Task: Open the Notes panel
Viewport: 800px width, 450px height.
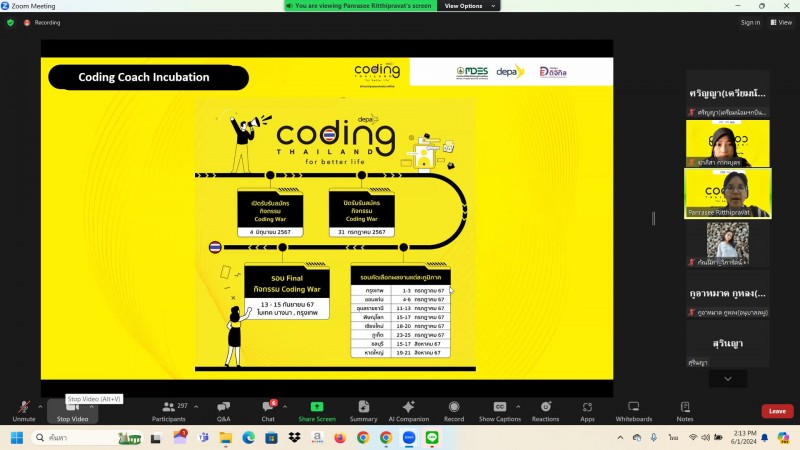Action: coord(685,411)
